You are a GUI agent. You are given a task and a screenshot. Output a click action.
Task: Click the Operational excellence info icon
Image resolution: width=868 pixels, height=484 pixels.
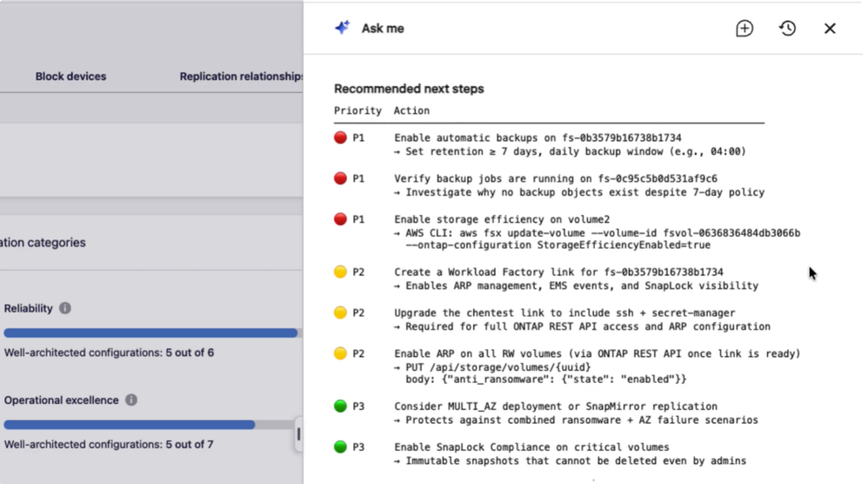pyautogui.click(x=131, y=400)
